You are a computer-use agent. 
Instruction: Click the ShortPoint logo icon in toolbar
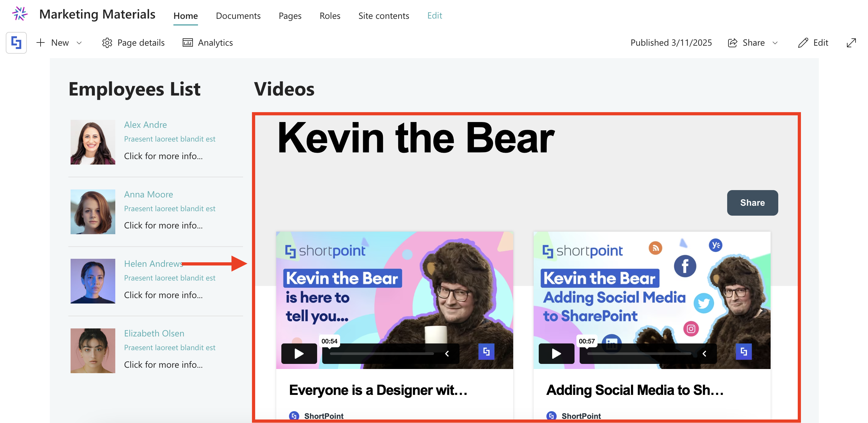[16, 43]
